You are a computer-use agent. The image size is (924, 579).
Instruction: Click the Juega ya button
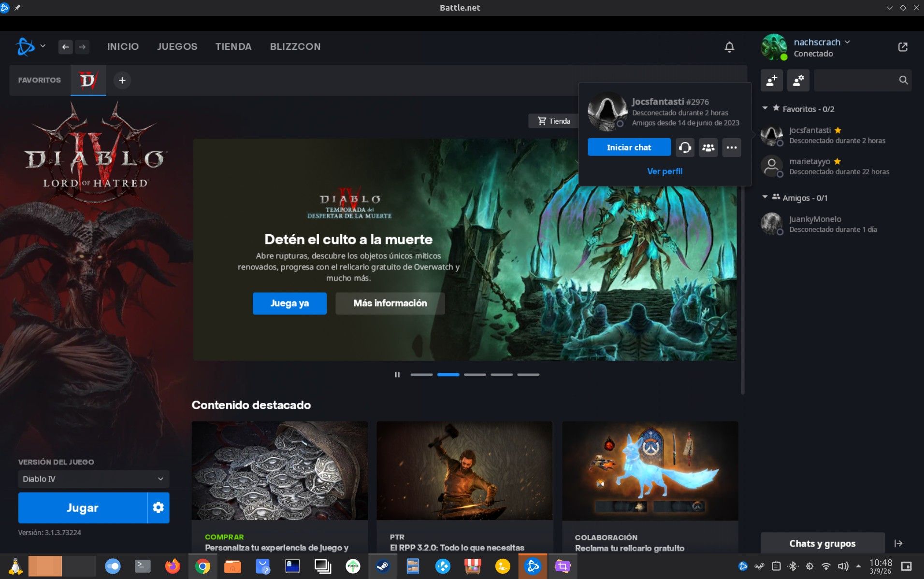[289, 303]
